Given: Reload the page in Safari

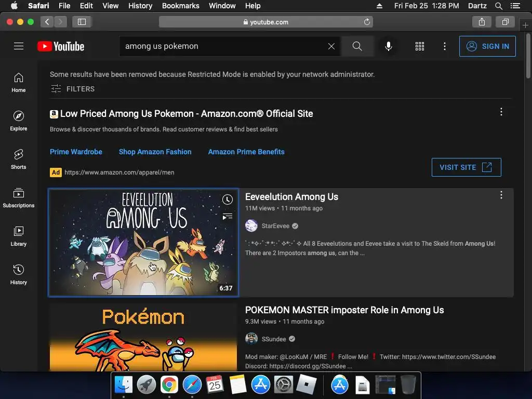Looking at the screenshot, I should pyautogui.click(x=367, y=22).
